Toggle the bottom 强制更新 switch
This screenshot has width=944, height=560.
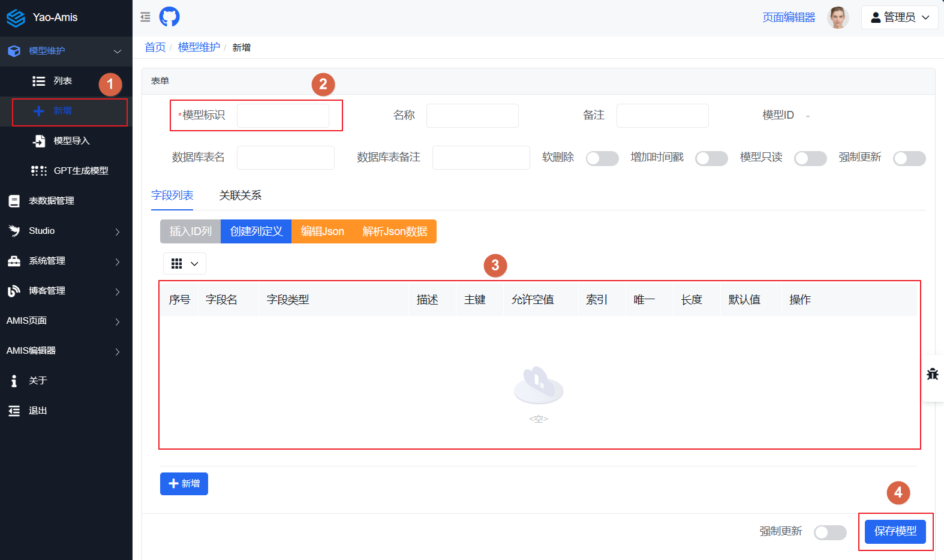(x=829, y=532)
